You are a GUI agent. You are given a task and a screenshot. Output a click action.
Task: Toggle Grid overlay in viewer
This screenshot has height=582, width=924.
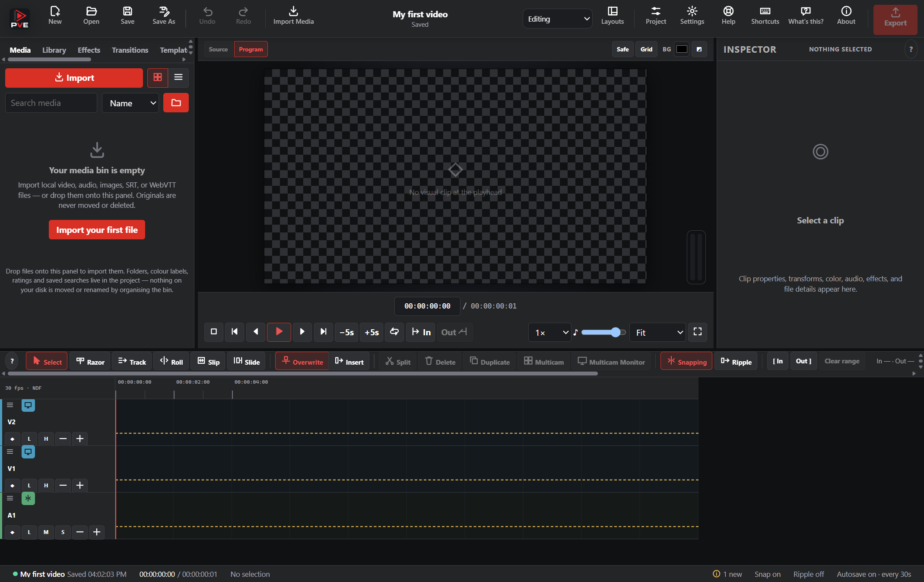(646, 49)
